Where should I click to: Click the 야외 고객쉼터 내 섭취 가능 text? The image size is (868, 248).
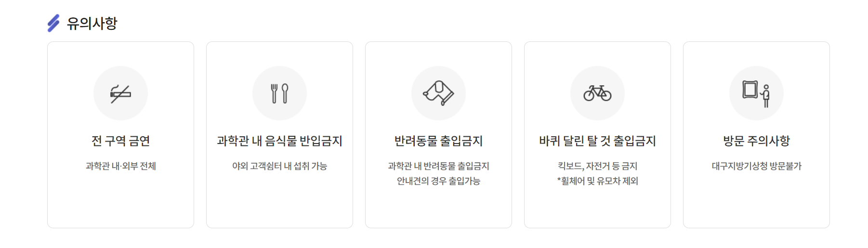pyautogui.click(x=279, y=166)
